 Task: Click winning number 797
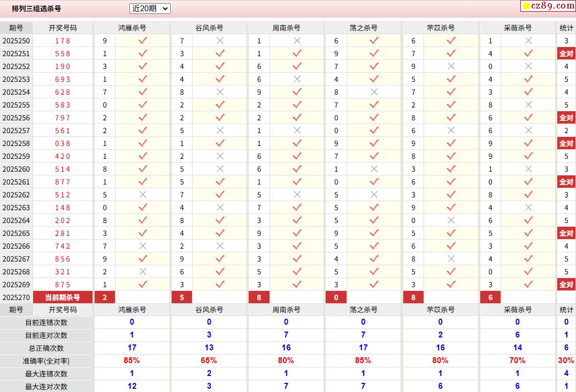coord(63,118)
